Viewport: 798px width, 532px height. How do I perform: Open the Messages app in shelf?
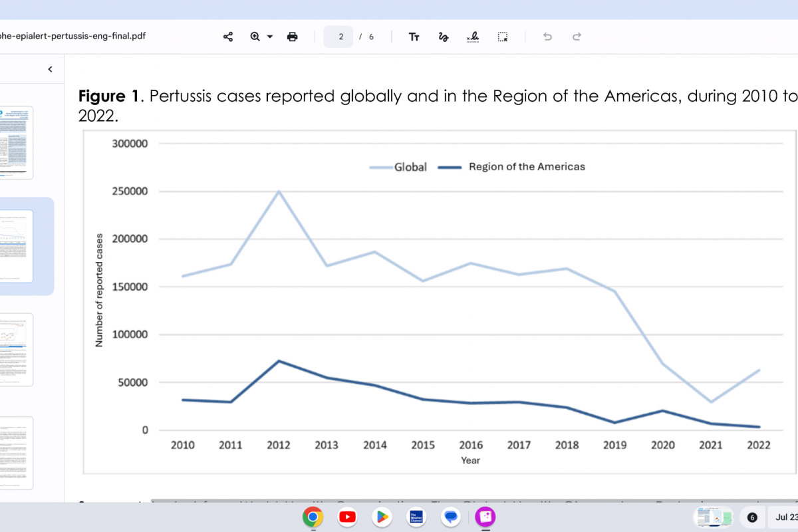[x=451, y=517]
